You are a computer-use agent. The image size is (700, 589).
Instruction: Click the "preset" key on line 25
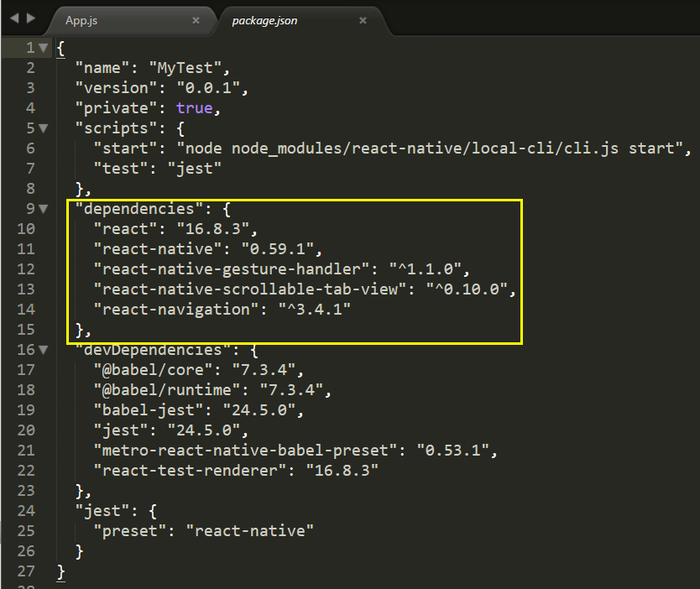click(x=129, y=531)
